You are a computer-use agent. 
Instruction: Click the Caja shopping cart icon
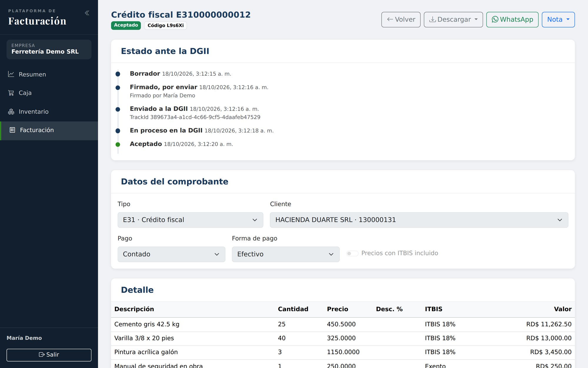[x=11, y=93]
